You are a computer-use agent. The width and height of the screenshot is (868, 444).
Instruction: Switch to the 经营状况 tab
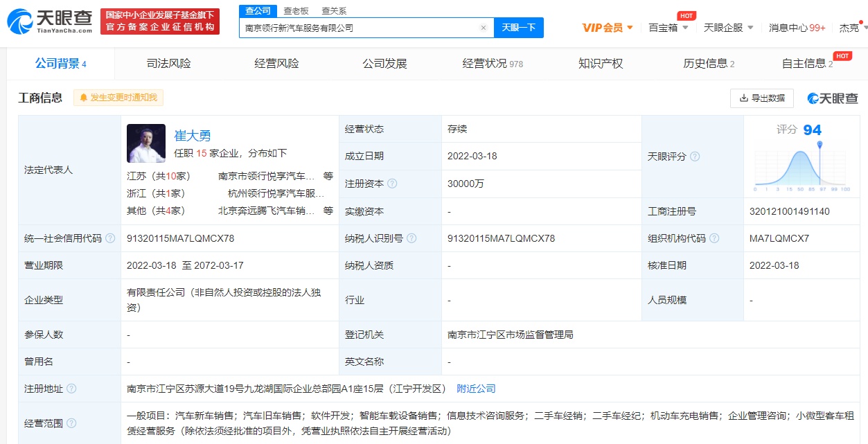point(493,64)
